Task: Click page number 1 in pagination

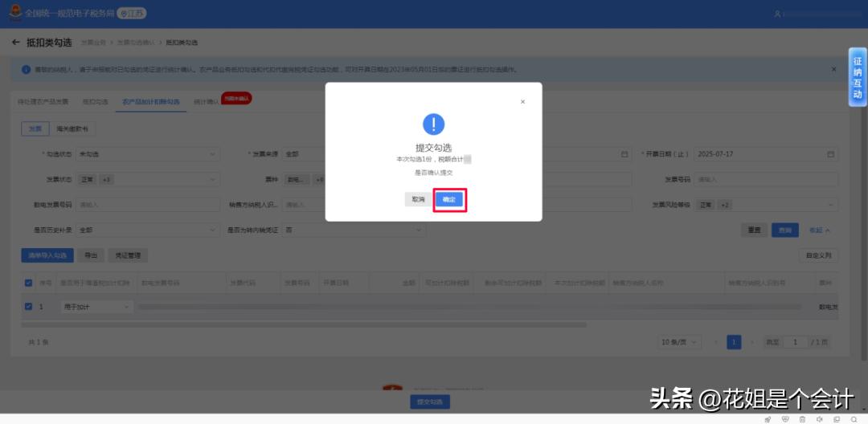Action: (734, 342)
